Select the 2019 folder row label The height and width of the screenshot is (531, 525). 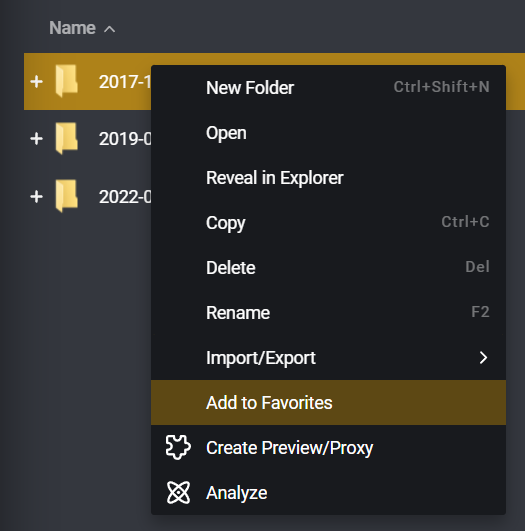(x=125, y=139)
